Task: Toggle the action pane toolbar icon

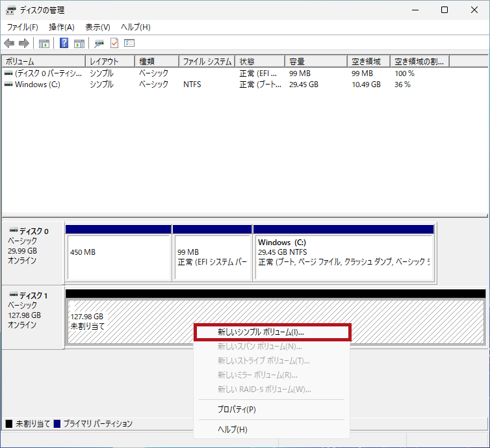Action: click(79, 44)
